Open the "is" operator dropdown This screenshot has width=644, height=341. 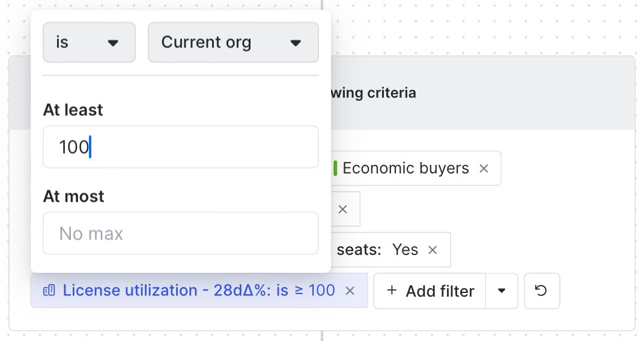tap(89, 42)
